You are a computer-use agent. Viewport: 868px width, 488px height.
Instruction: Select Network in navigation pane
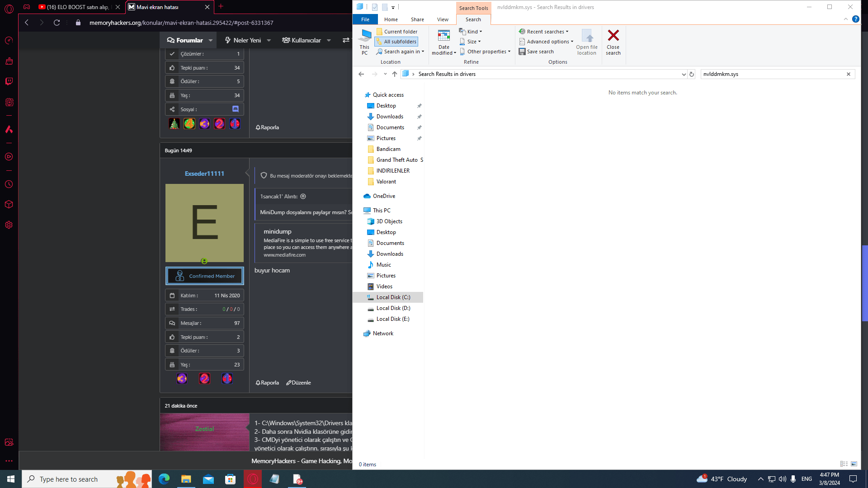(x=382, y=333)
